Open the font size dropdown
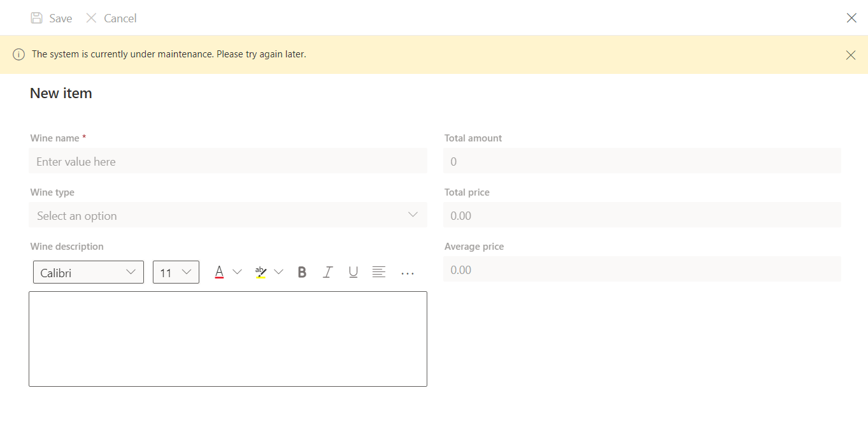The image size is (868, 425). tap(176, 271)
